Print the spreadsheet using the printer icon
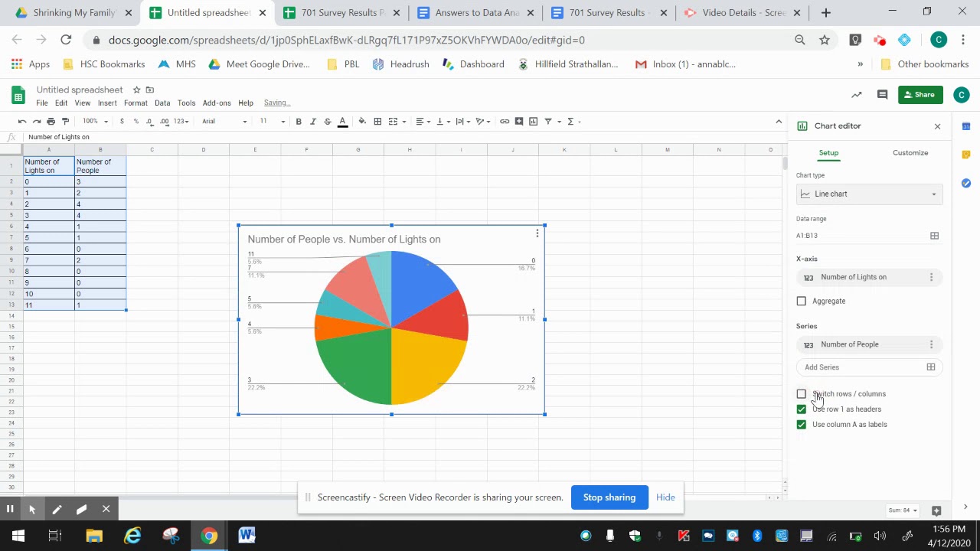 pos(51,121)
